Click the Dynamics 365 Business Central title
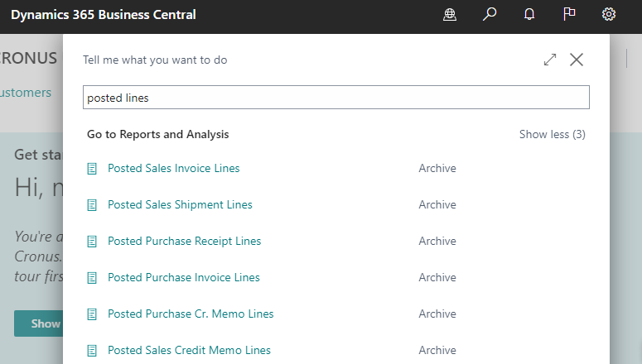642x364 pixels. pos(104,15)
